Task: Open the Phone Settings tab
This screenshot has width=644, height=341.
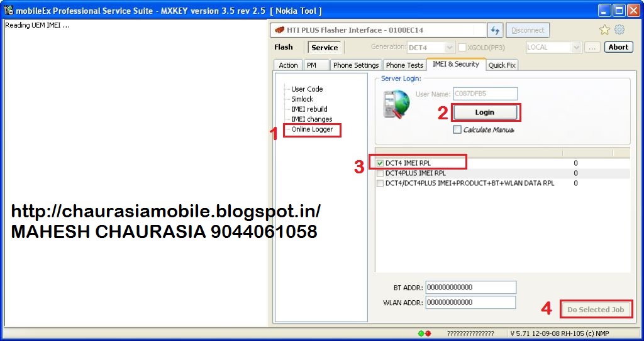Action: click(356, 65)
